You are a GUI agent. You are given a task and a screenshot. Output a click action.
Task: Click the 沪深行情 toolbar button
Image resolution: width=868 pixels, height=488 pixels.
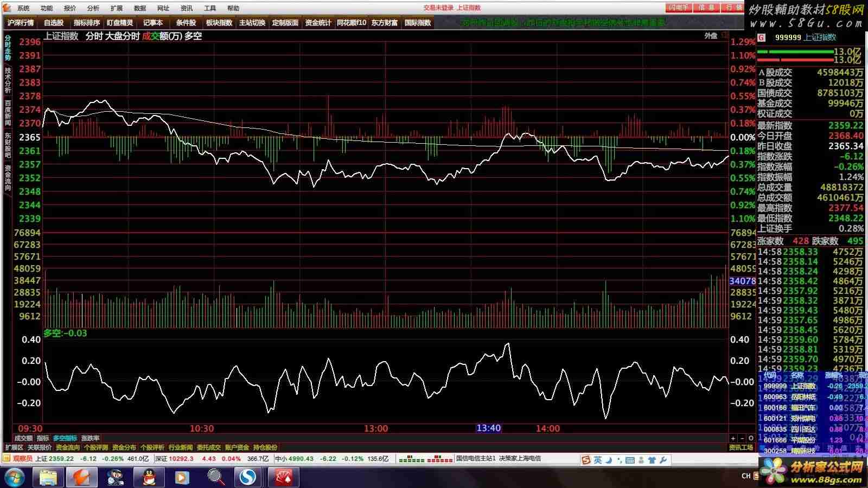click(x=21, y=23)
